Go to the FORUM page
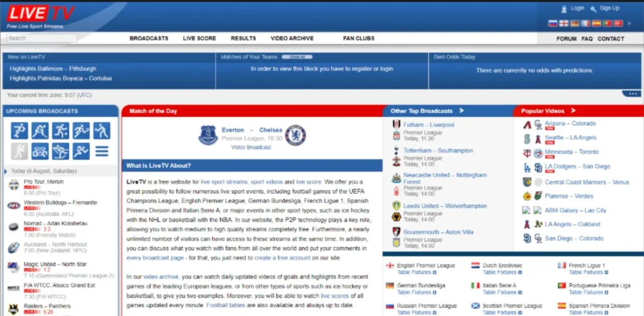This screenshot has height=316, width=644. [567, 39]
